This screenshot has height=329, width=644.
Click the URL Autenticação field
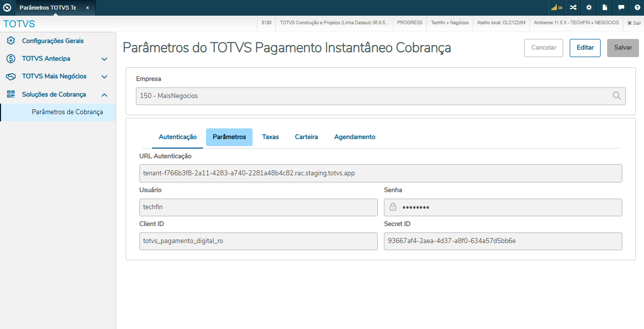coord(380,173)
